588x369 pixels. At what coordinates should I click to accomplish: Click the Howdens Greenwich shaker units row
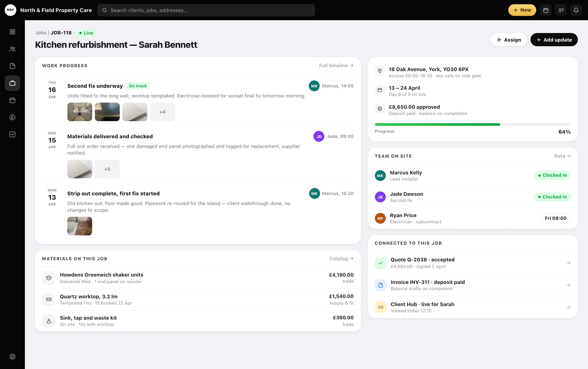click(x=198, y=278)
